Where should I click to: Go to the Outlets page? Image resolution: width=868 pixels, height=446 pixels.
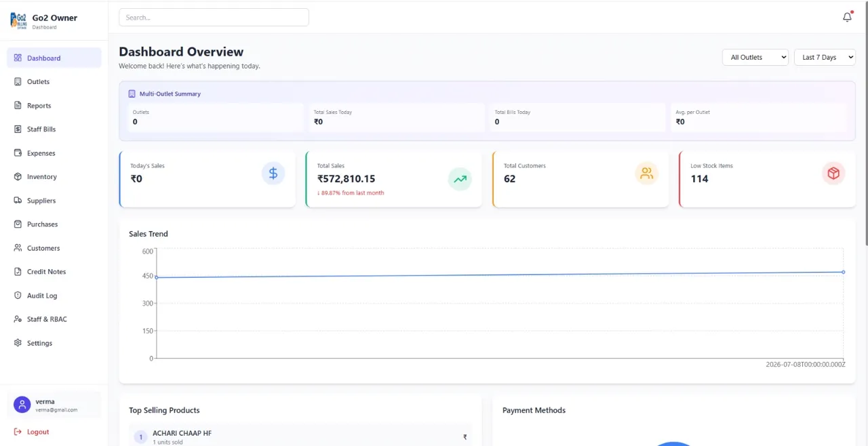coord(54,81)
